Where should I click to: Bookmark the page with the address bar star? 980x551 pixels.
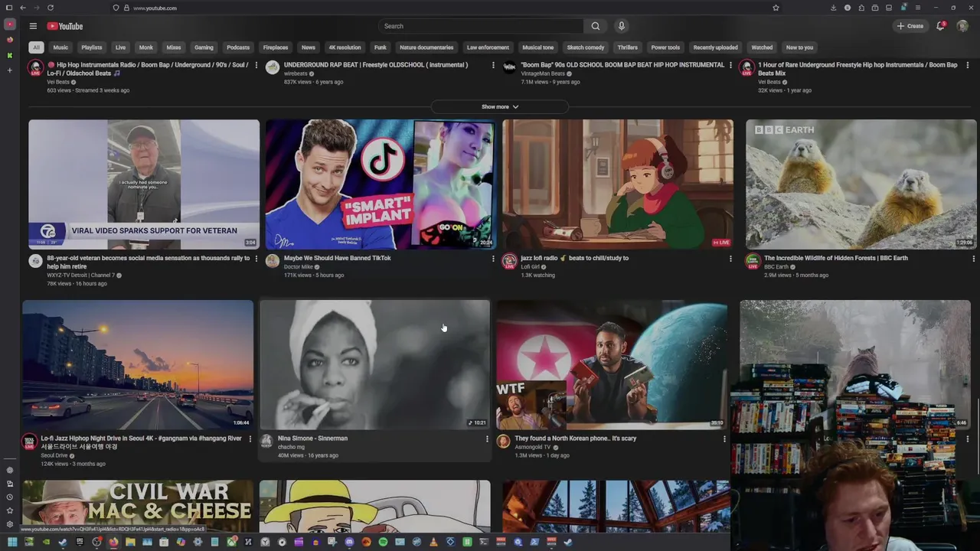(776, 8)
